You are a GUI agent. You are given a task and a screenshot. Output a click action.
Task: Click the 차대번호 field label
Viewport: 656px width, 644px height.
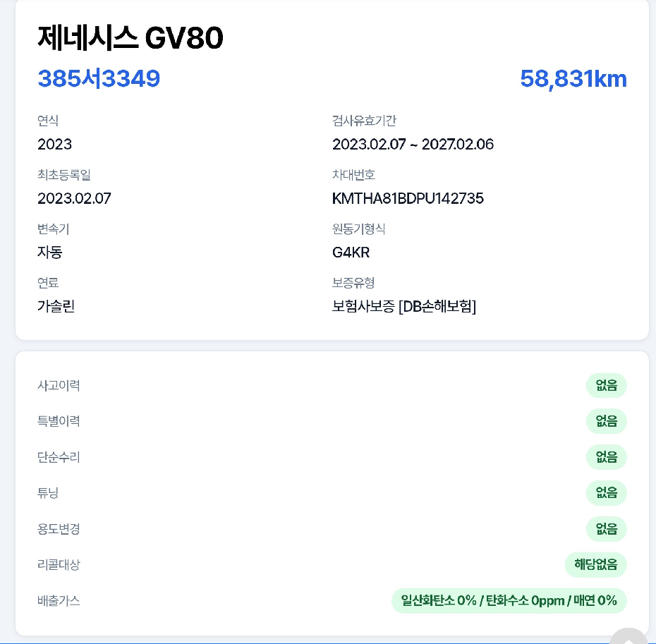[x=353, y=174]
